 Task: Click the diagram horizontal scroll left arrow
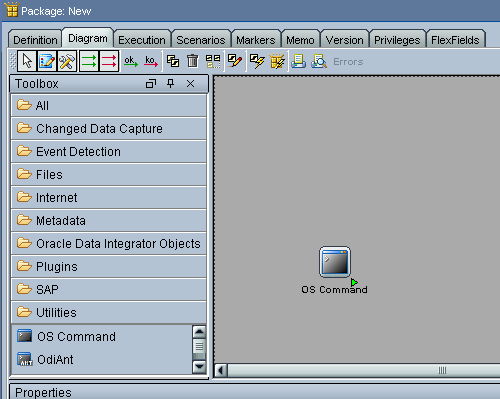[x=221, y=370]
